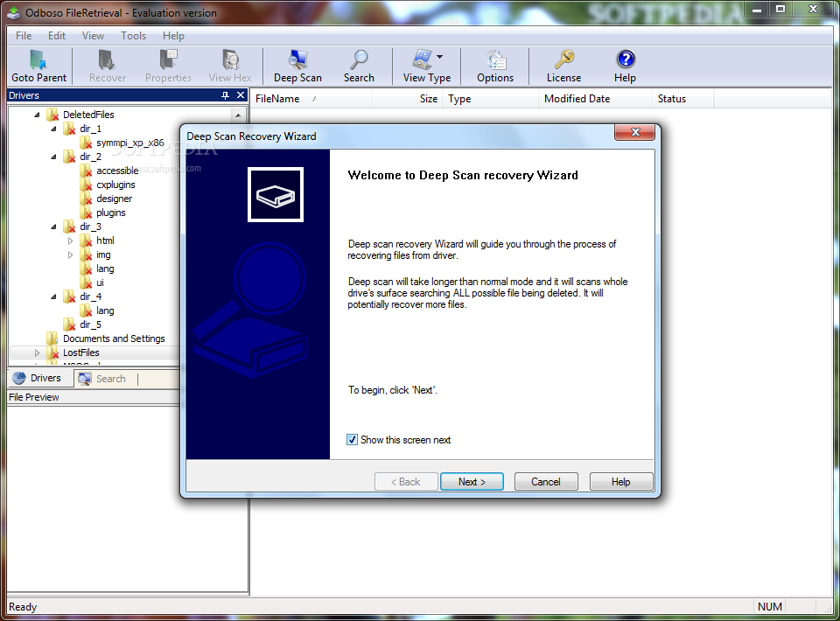Screen dimensions: 840x621
Task: Open the Edit menu
Action: [57, 35]
